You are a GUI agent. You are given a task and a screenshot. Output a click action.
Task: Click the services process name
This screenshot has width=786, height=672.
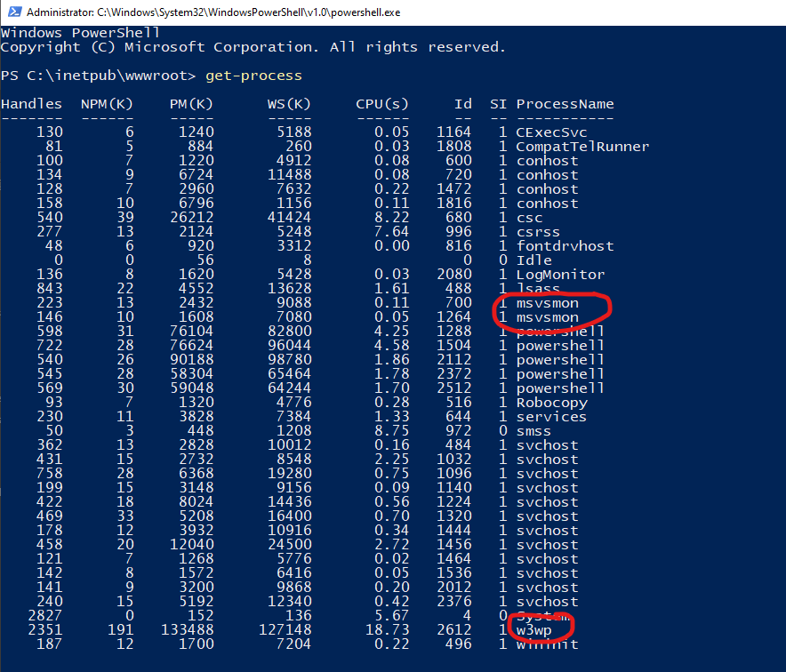pyautogui.click(x=551, y=417)
